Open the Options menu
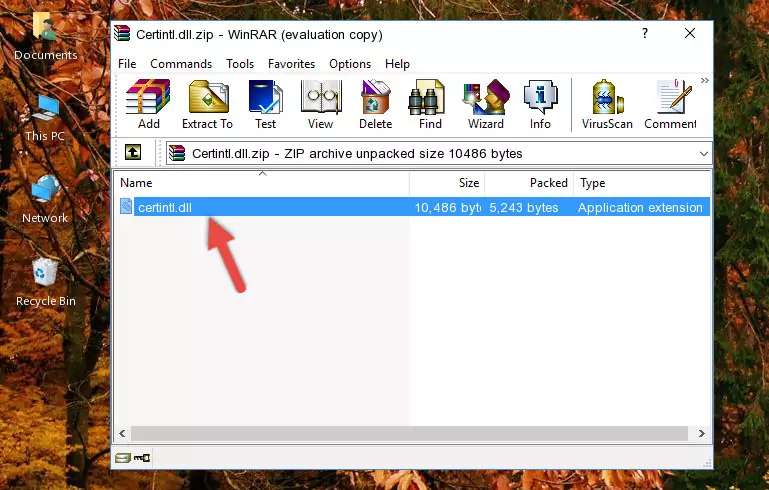The width and height of the screenshot is (769, 490). pyautogui.click(x=350, y=64)
